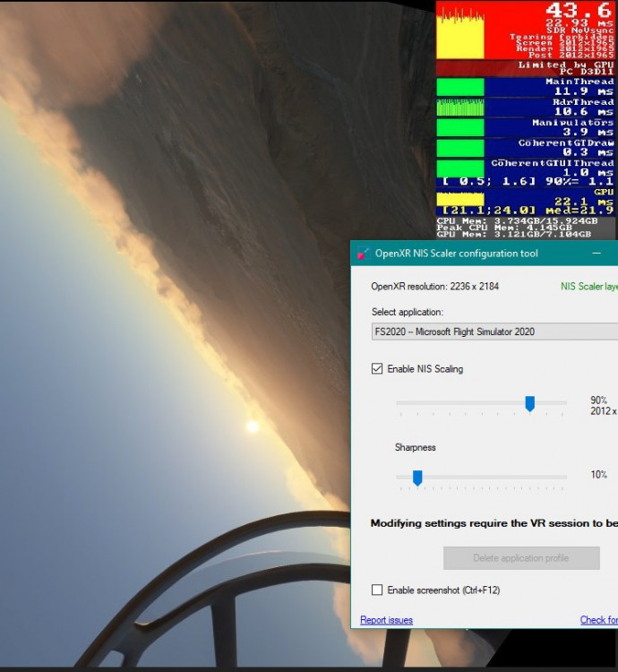Click the sun in the simulator view

coord(253,426)
